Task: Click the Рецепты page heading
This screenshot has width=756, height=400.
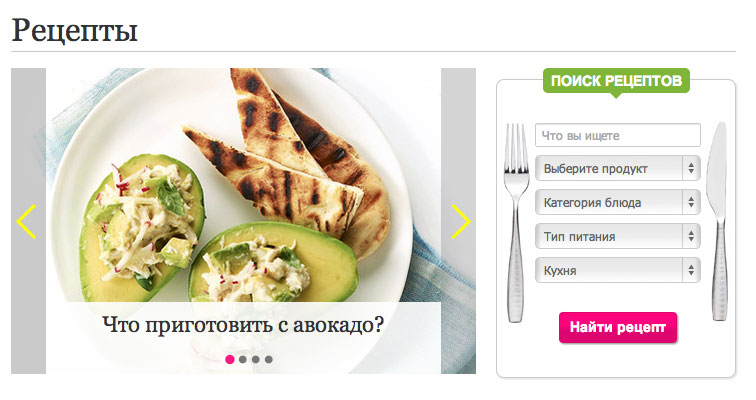Action: point(75,30)
